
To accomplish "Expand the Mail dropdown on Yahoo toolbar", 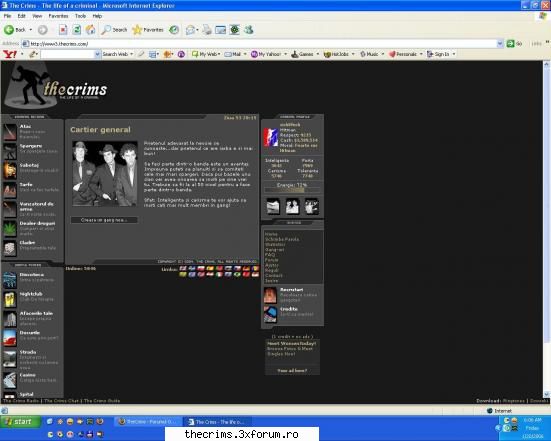I will tap(245, 54).
